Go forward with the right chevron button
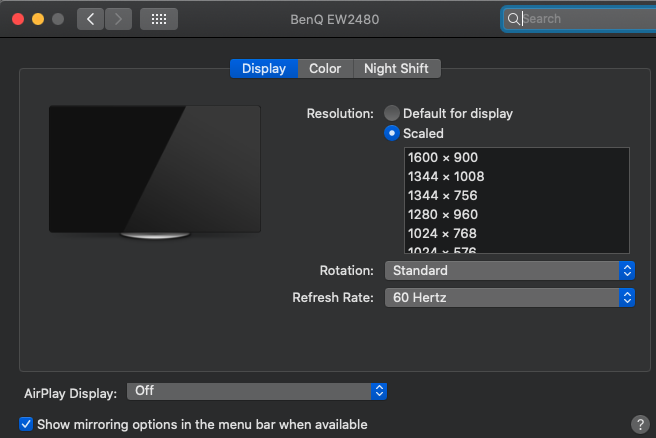This screenshot has width=656, height=438. tap(118, 19)
